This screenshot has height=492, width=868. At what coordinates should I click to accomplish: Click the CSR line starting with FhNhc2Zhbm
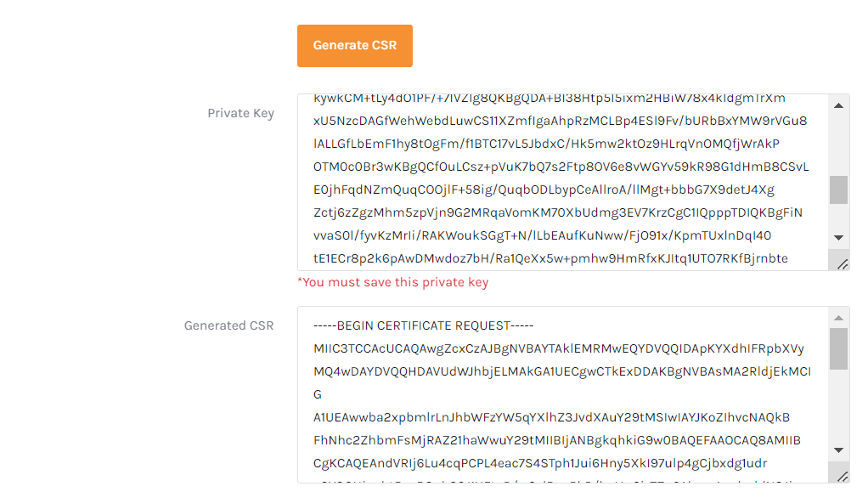tap(545, 440)
